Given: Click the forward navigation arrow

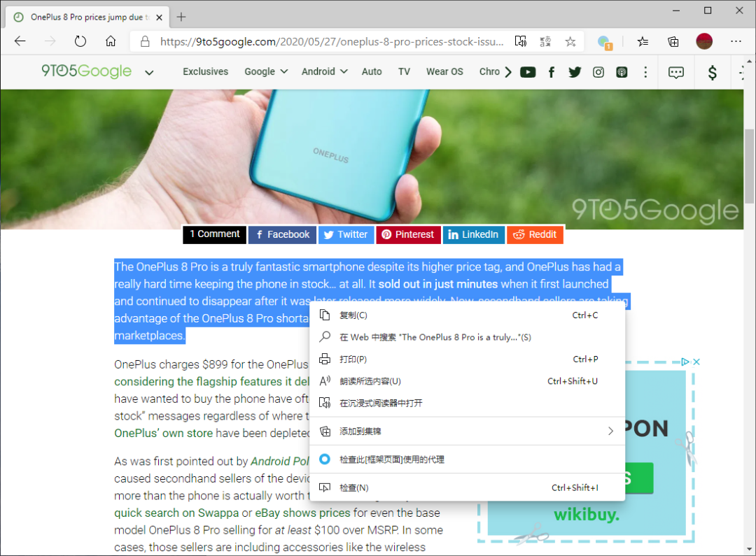Looking at the screenshot, I should click(50, 41).
